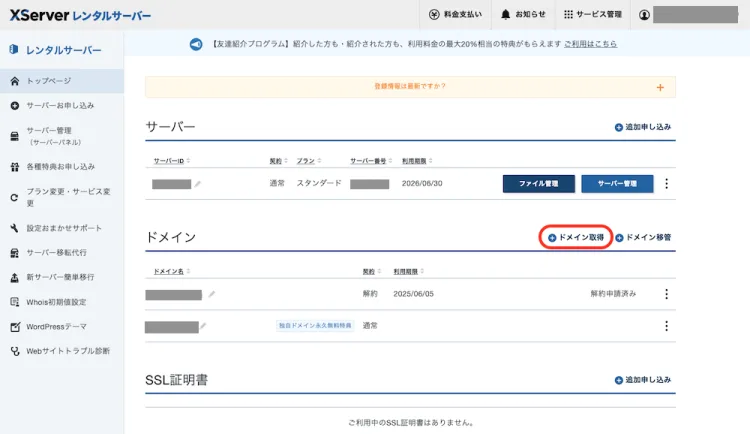Click 追加申し込み in the サーバー section
The image size is (750, 434).
click(642, 127)
